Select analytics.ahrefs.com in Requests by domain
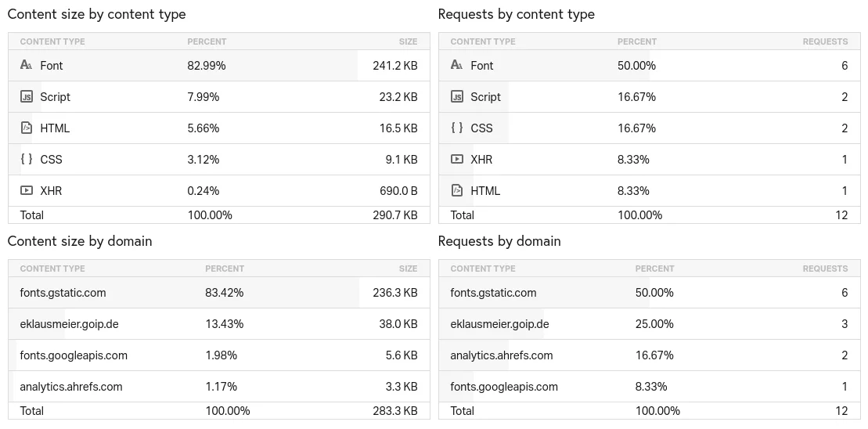Viewport: 868px width, 429px height. [x=502, y=355]
